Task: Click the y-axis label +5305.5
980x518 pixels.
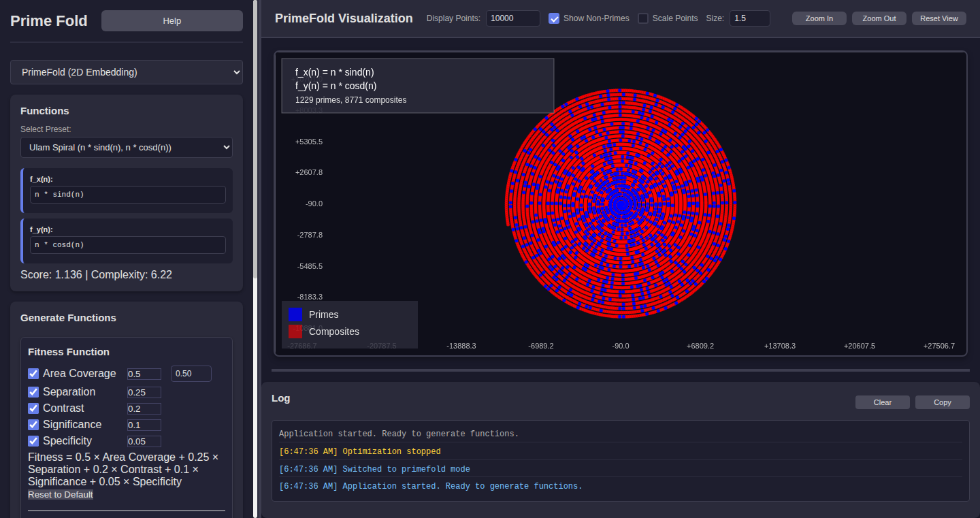Action: [309, 142]
